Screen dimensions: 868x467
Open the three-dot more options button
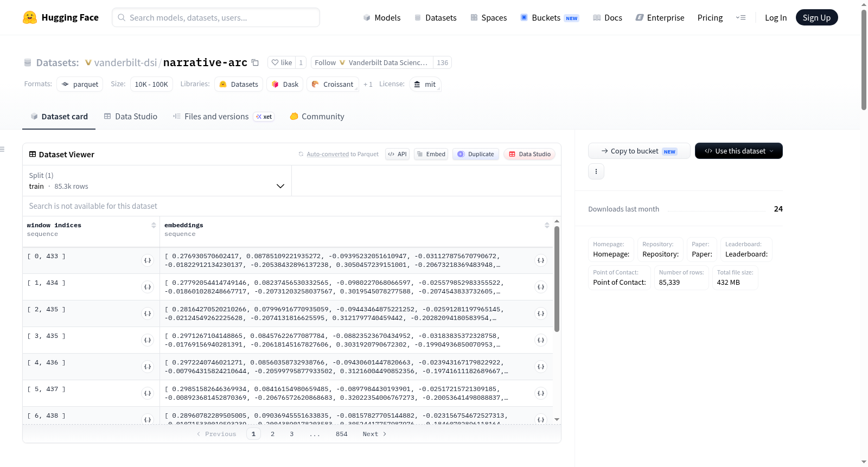tap(596, 171)
